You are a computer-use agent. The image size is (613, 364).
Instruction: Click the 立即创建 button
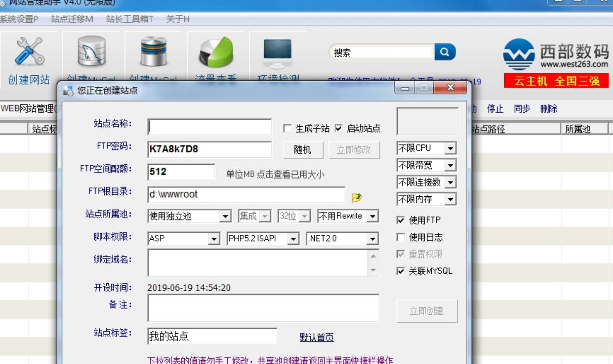[427, 311]
